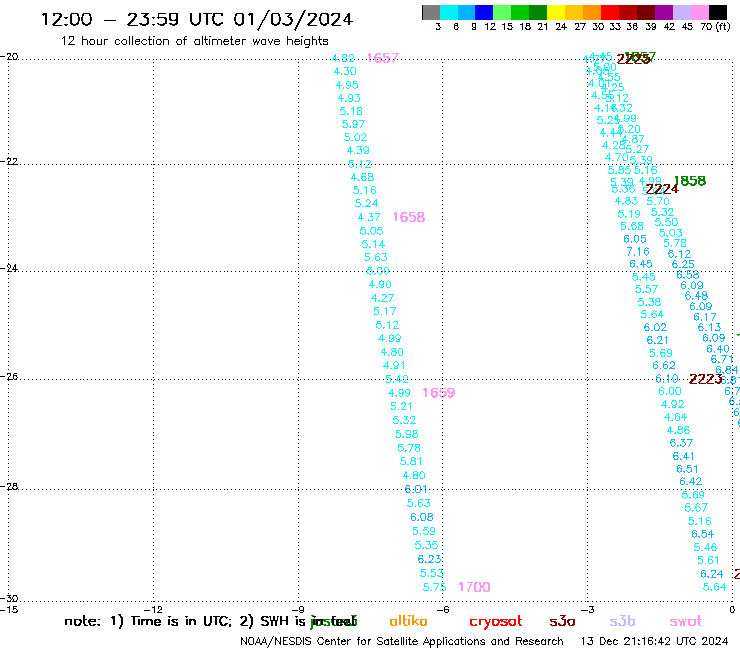Click the wave height value 4.64
This screenshot has height=650, width=740.
coord(675,417)
